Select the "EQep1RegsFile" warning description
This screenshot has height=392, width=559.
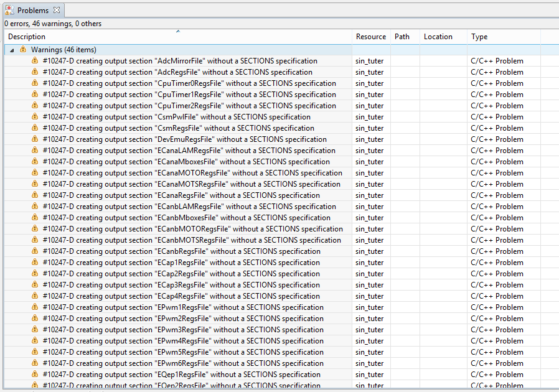click(x=182, y=375)
